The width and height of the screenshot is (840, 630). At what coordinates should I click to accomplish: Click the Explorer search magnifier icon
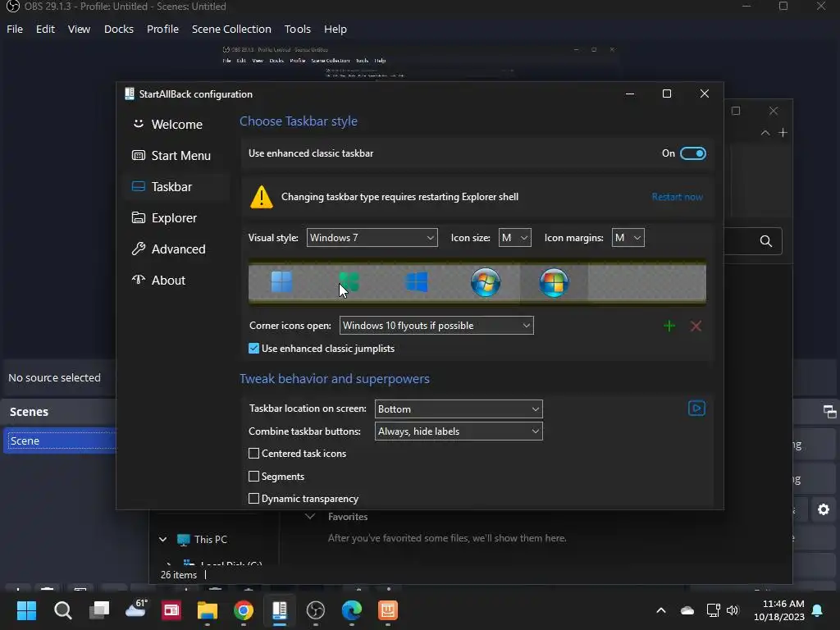[x=766, y=241]
